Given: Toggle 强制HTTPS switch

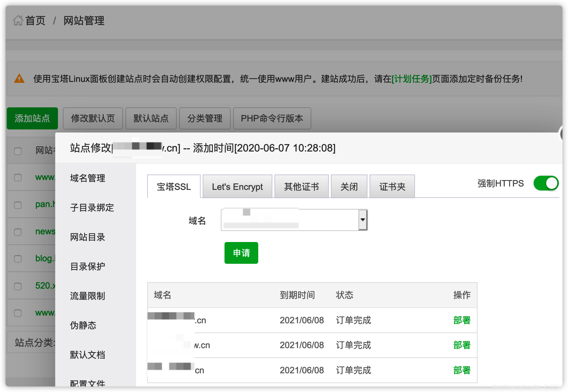Looking at the screenshot, I should pos(546,183).
